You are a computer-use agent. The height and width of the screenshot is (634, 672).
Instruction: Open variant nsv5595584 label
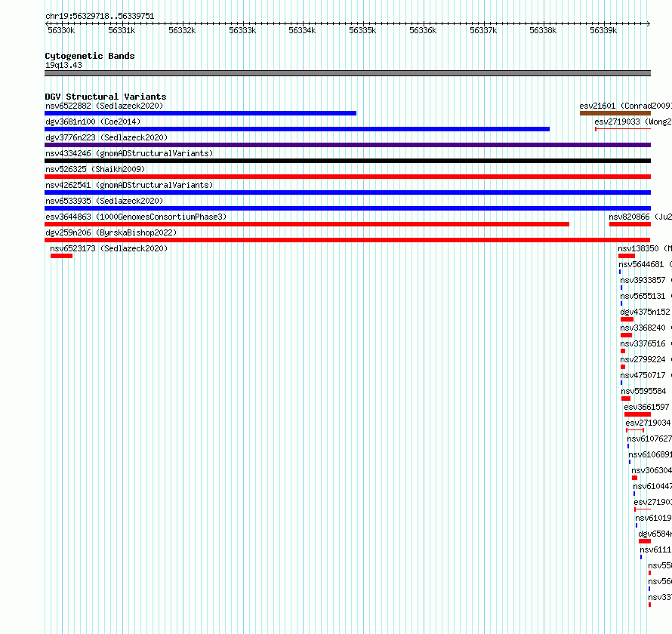[644, 391]
